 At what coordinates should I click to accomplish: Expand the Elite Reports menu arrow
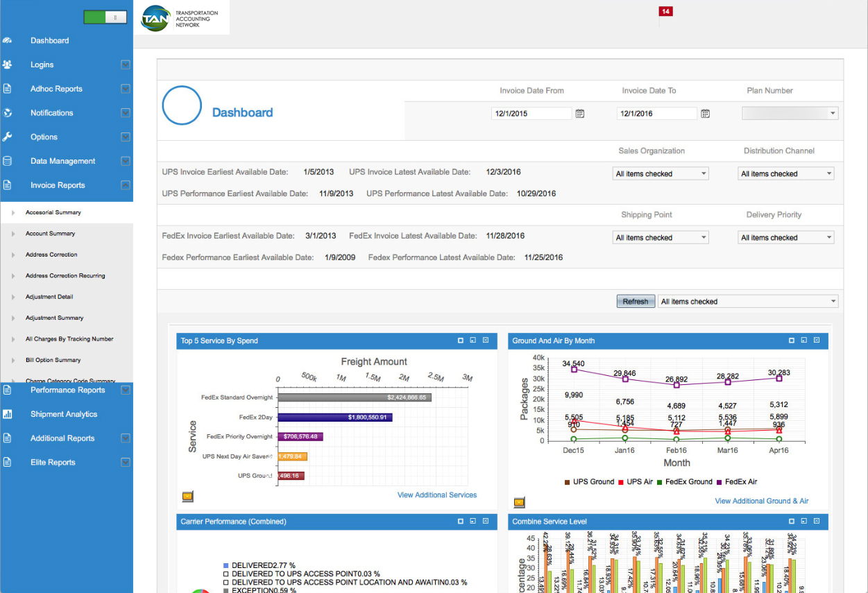[126, 463]
